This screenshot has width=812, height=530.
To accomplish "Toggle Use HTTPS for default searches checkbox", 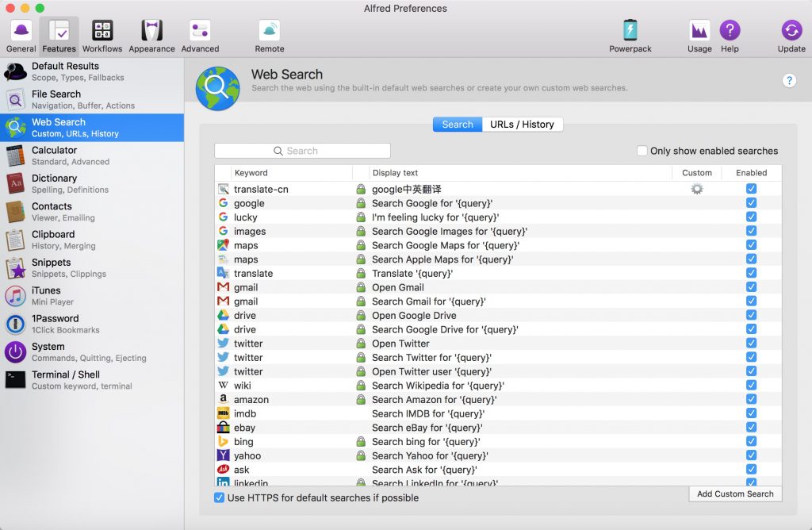I will 219,497.
